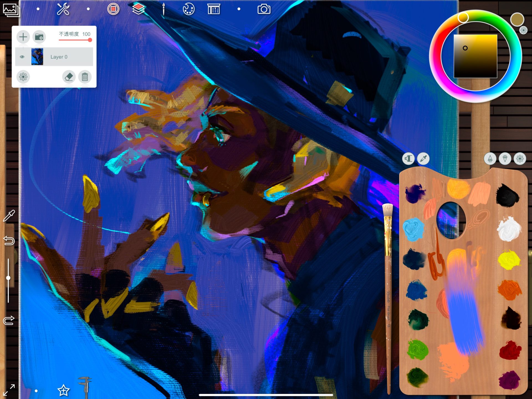
Task: Open the gallery images icon
Action: 11,10
